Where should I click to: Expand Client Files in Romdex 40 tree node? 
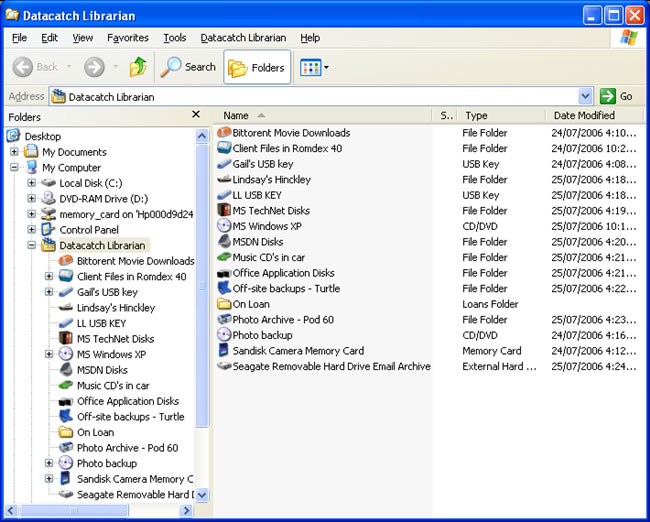(x=49, y=277)
